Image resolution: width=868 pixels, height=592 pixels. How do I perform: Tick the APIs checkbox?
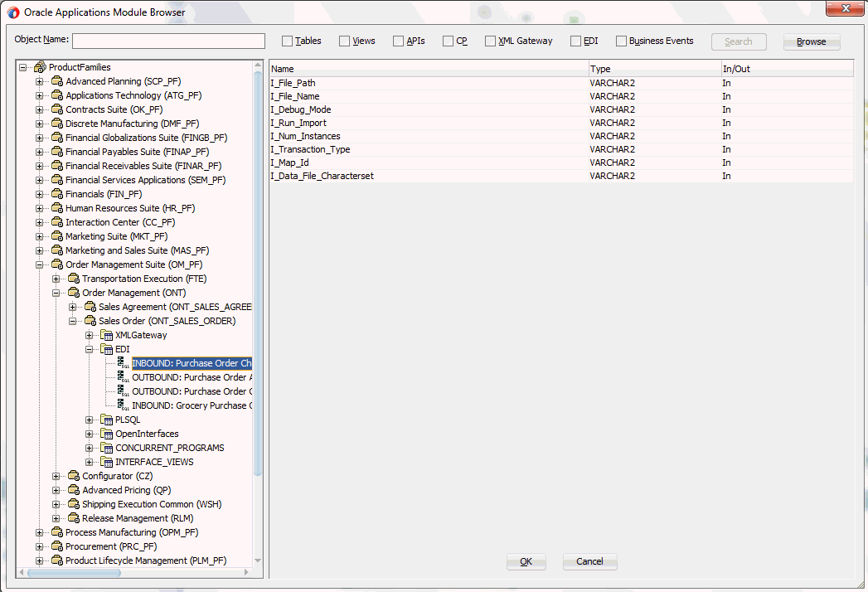pos(398,41)
